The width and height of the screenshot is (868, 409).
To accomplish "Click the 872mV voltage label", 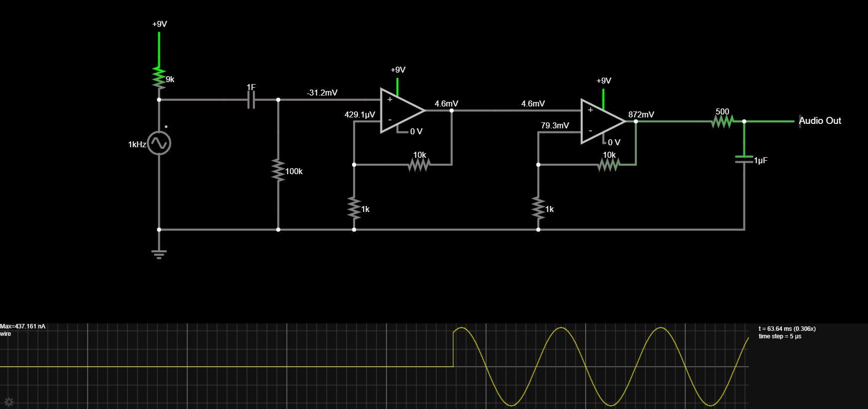I will (641, 114).
